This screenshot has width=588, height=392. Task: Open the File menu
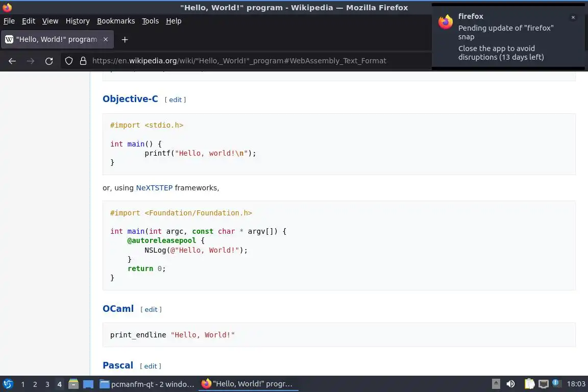click(x=9, y=21)
